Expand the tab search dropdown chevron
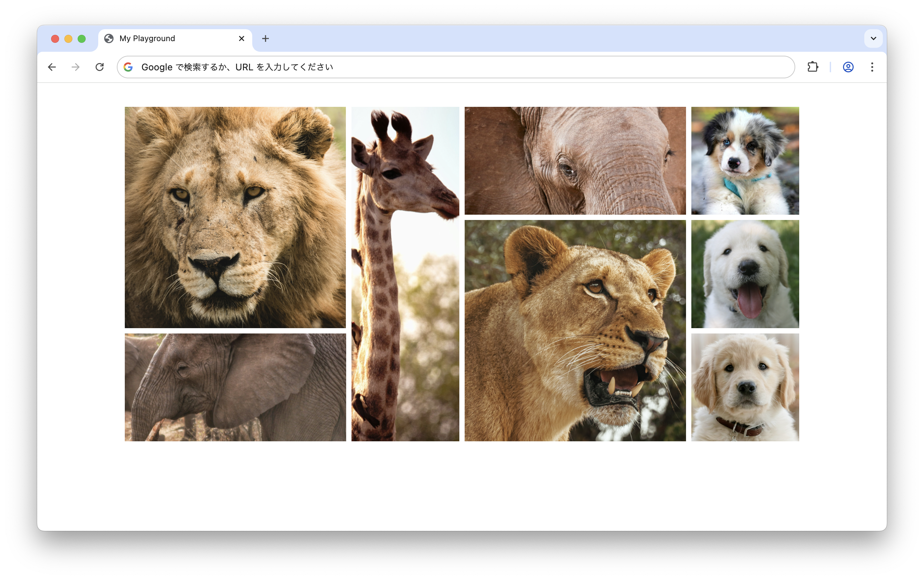Image resolution: width=924 pixels, height=580 pixels. pos(873,38)
